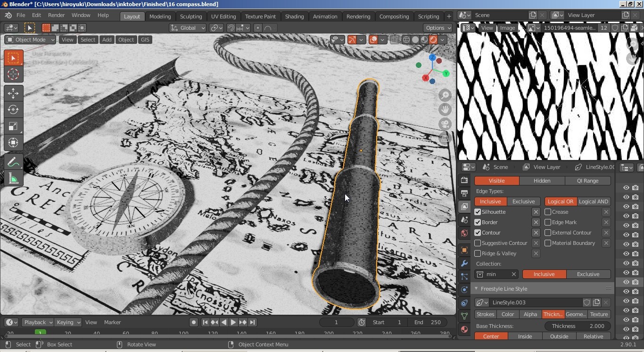
Task: Toggle camera view in the viewport
Action: (x=445, y=124)
